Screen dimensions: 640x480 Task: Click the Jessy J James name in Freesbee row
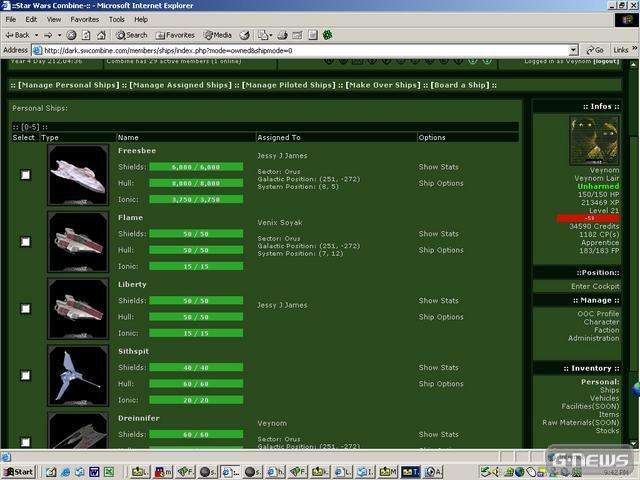tap(282, 156)
